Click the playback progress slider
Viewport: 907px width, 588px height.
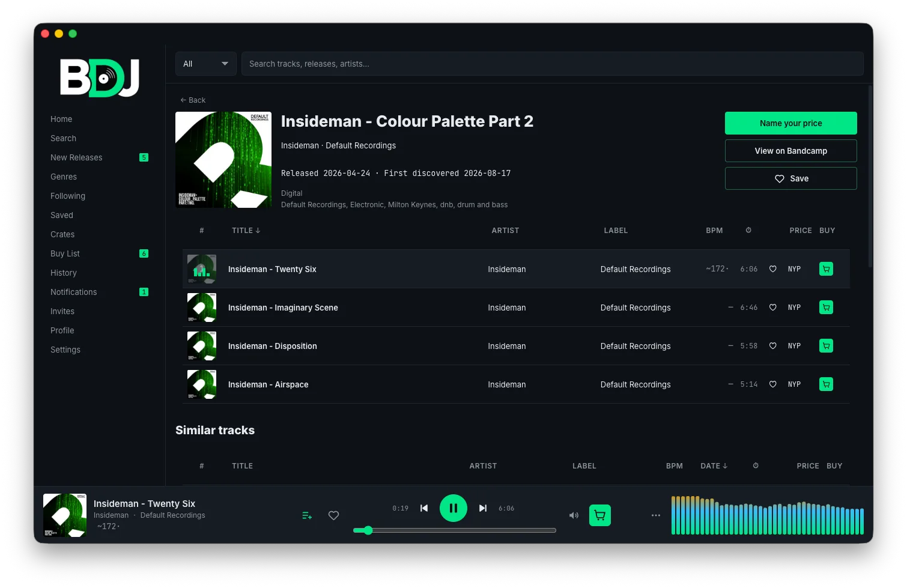point(455,530)
